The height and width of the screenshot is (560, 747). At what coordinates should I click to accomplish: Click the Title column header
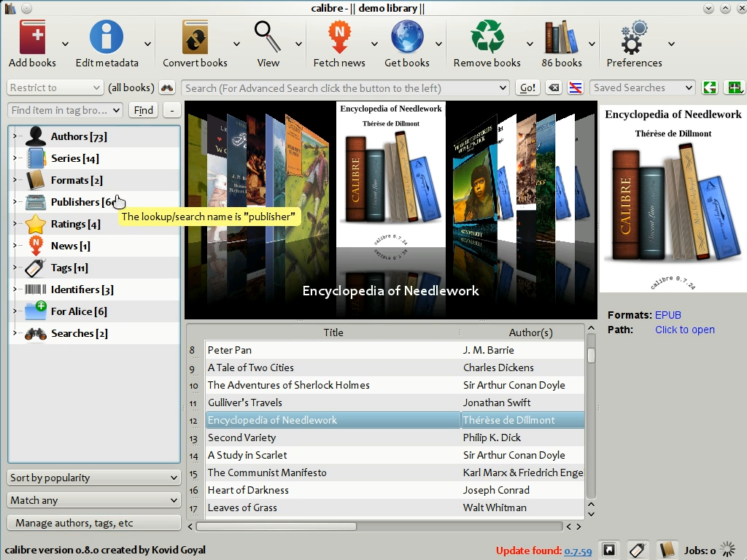(333, 332)
